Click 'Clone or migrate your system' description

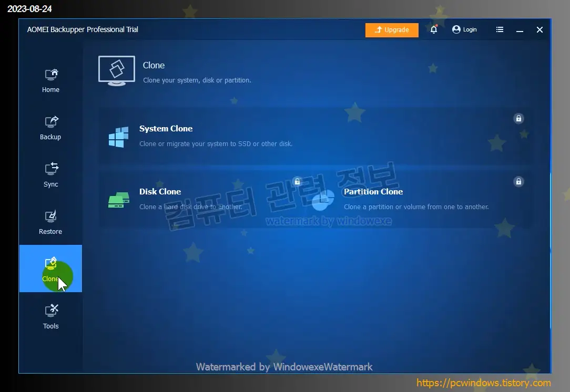coord(216,144)
